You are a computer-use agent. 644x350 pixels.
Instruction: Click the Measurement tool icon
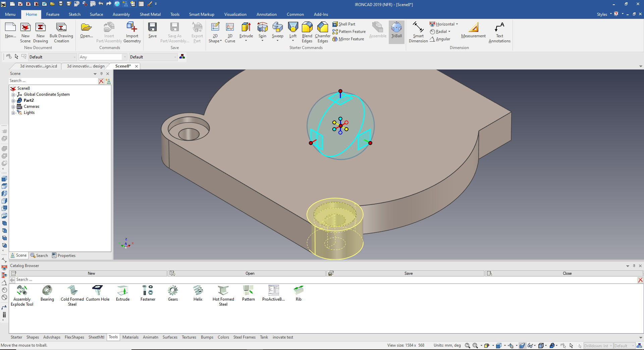point(473,31)
